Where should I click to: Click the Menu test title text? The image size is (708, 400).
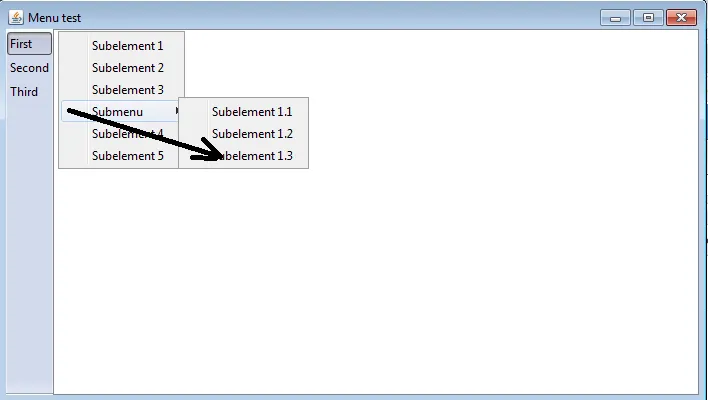point(55,18)
